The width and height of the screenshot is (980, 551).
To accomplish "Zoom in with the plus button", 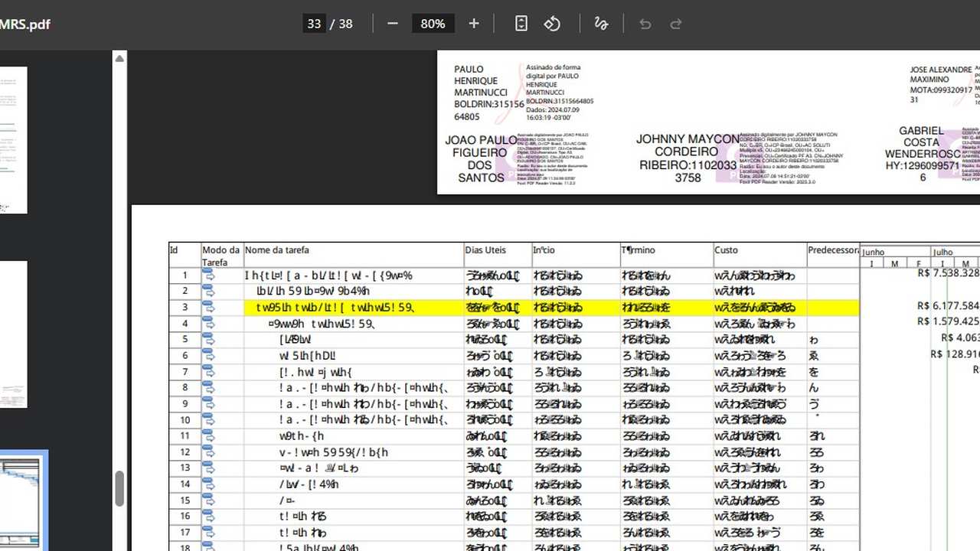I will 474,24.
